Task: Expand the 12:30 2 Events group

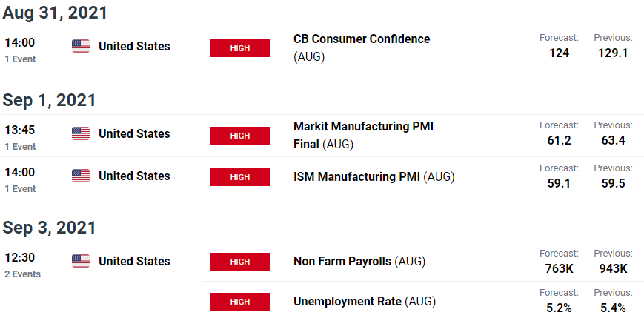Action: (22, 265)
